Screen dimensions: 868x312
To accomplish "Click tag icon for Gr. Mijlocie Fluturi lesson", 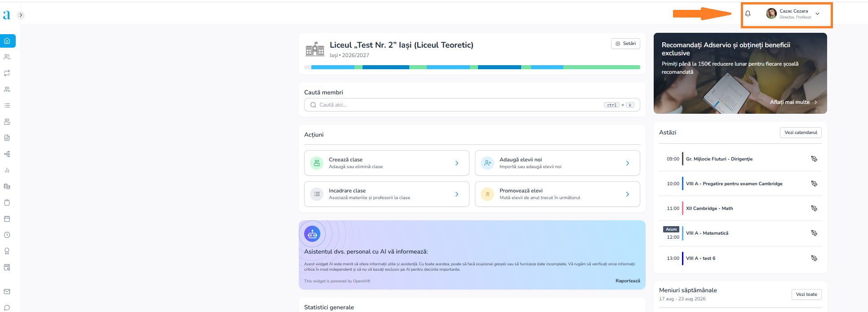I will 814,159.
